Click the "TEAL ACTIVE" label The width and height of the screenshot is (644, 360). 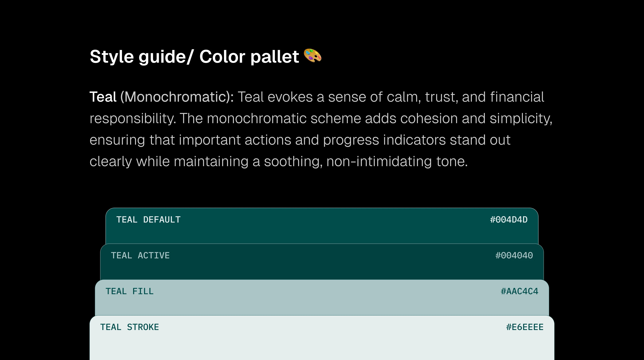[140, 256]
